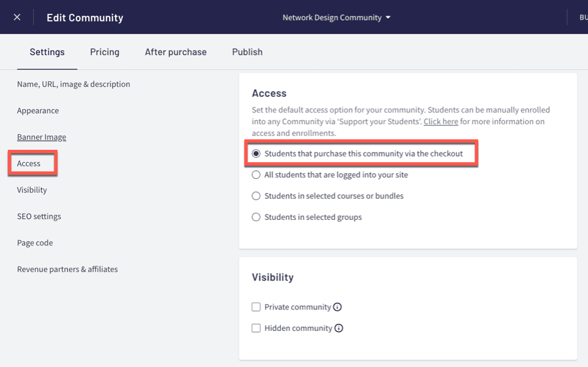This screenshot has width=588, height=367.
Task: Select purchase via checkout radio option
Action: [256, 154]
